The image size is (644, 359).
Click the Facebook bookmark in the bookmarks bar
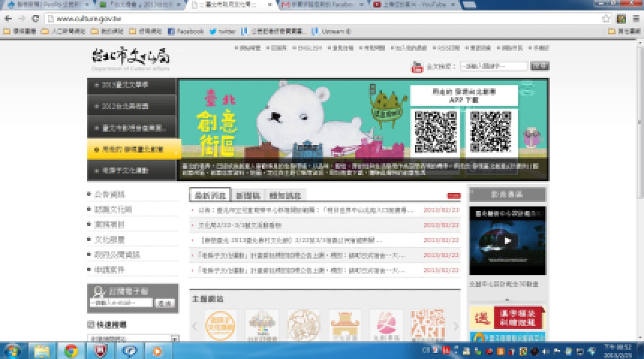coord(185,31)
